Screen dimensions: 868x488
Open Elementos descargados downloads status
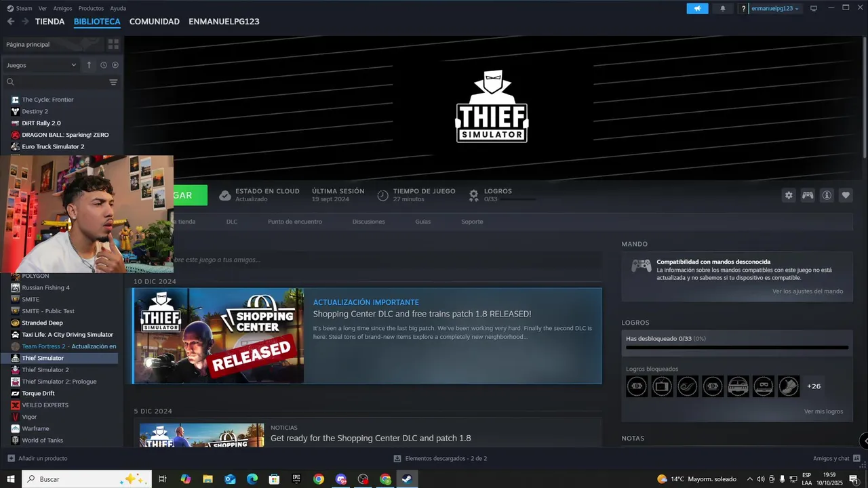coord(440,459)
